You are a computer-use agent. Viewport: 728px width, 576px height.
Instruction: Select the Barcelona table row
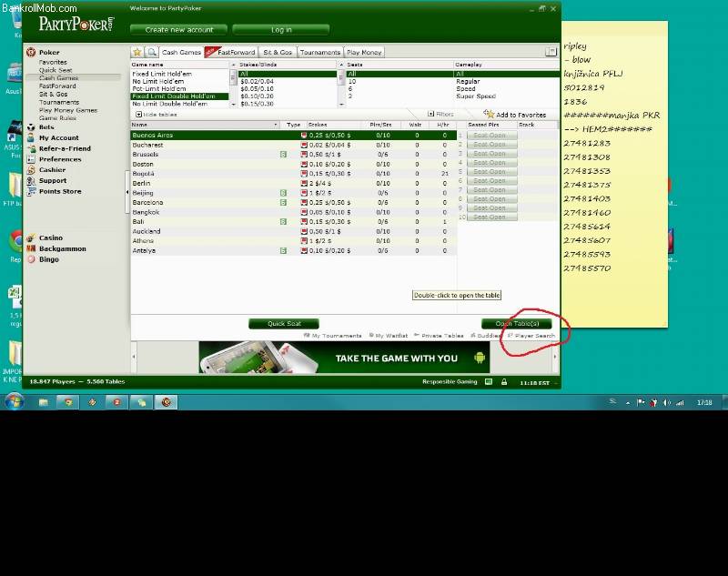[293, 202]
